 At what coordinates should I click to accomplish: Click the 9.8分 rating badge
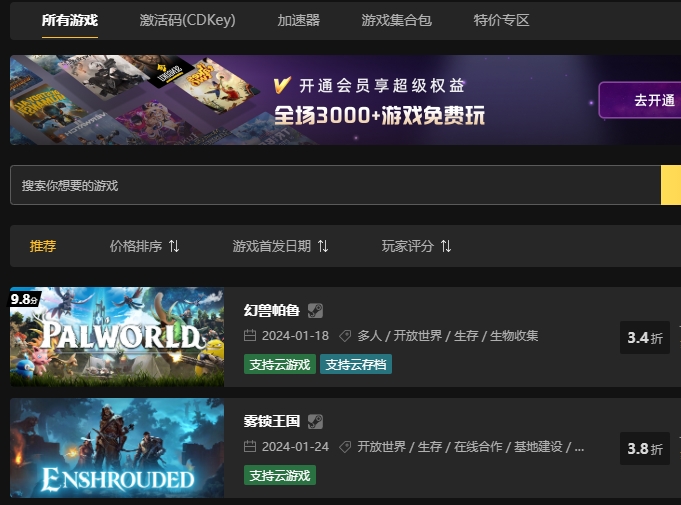coord(25,299)
